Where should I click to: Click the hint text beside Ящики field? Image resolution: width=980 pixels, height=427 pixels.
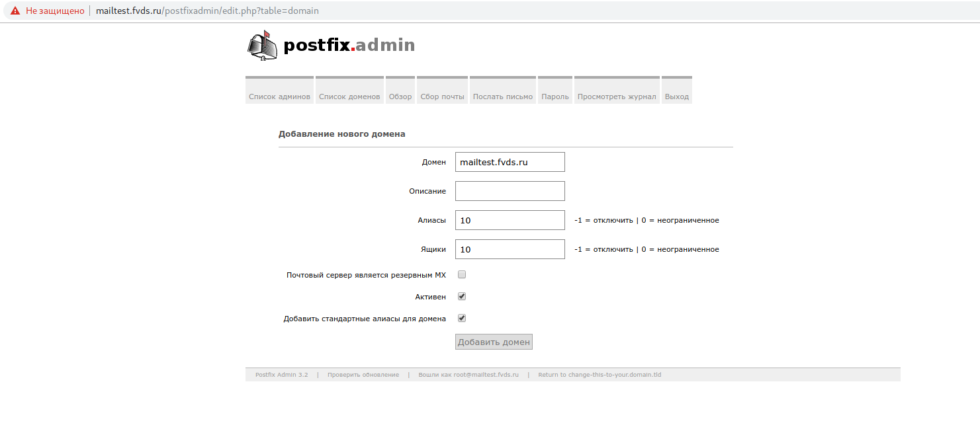tap(646, 249)
